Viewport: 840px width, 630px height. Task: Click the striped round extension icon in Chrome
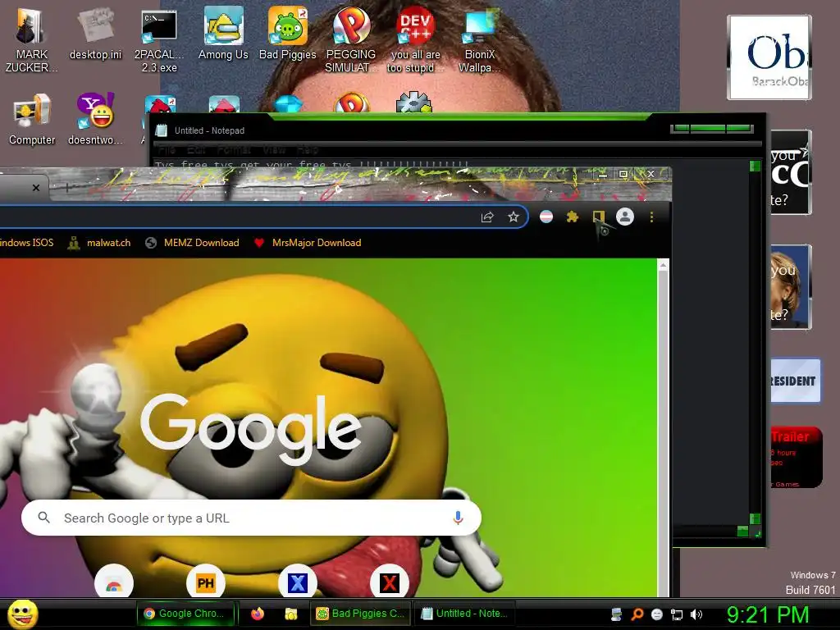click(546, 217)
